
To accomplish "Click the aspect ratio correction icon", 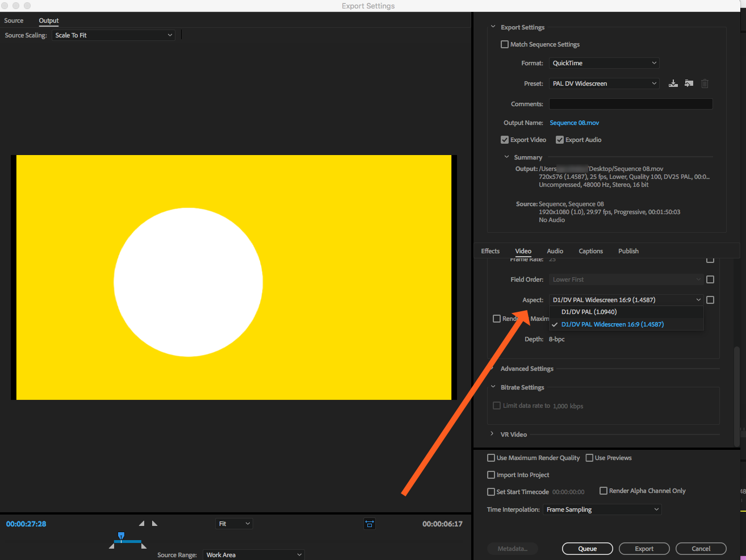I will pyautogui.click(x=370, y=524).
